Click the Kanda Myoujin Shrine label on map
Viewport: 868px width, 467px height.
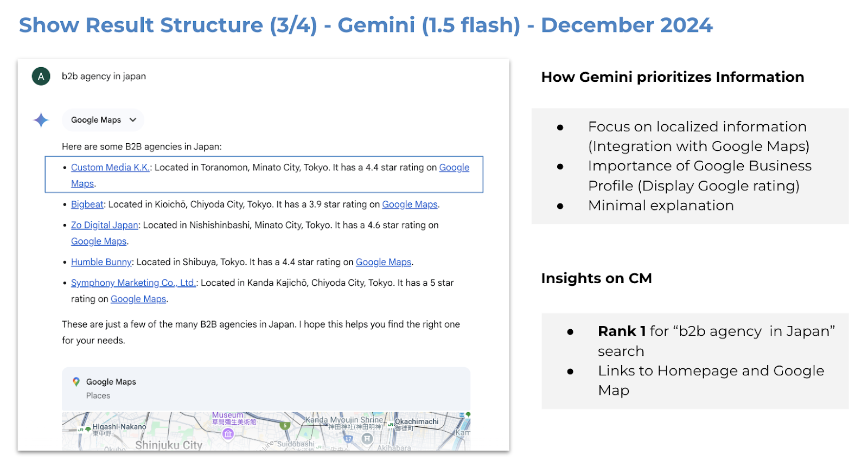344,420
